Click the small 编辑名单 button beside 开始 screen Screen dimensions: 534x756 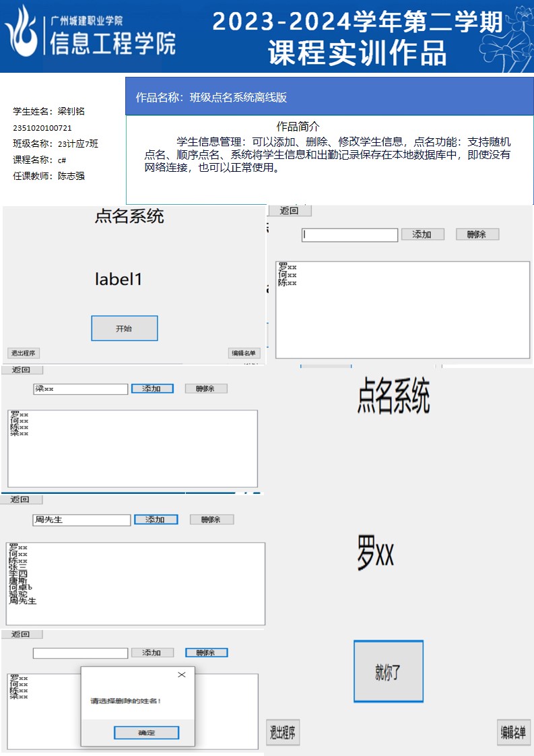[x=244, y=353]
